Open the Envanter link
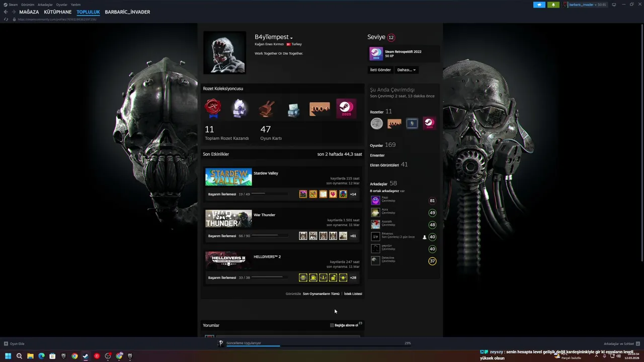The image size is (644, 362). (x=377, y=155)
